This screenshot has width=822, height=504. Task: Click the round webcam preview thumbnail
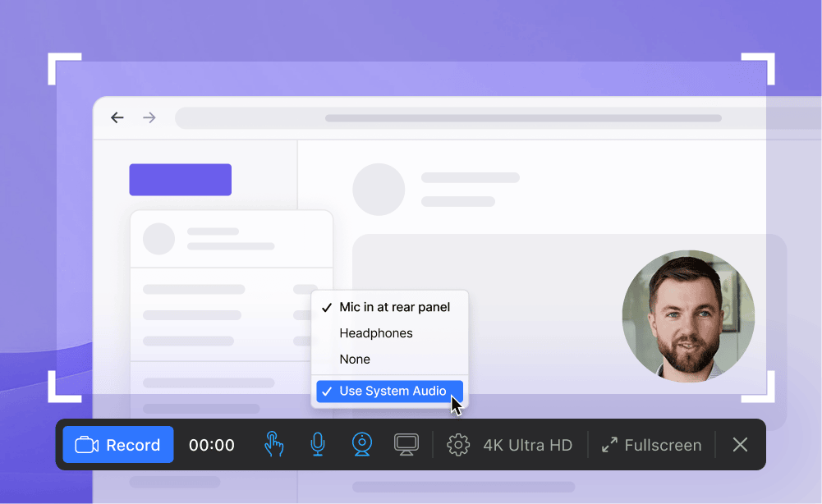click(x=688, y=316)
